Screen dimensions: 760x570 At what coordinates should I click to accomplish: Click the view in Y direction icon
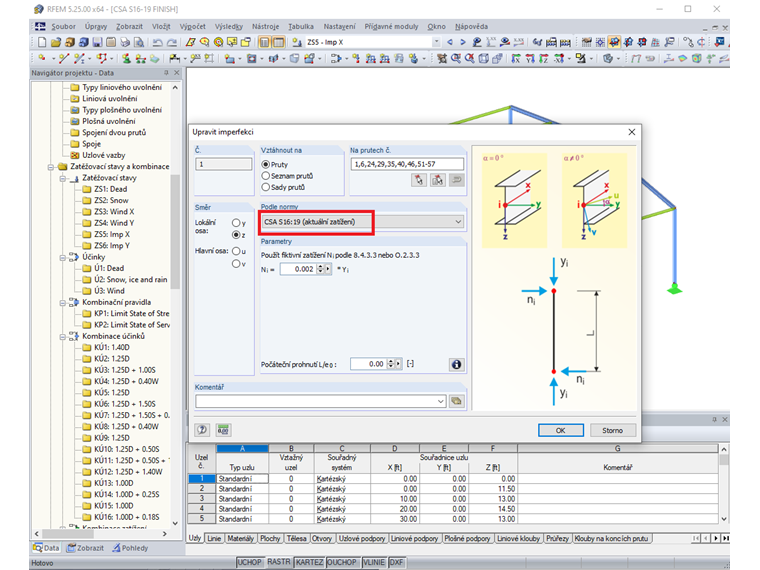point(530,59)
